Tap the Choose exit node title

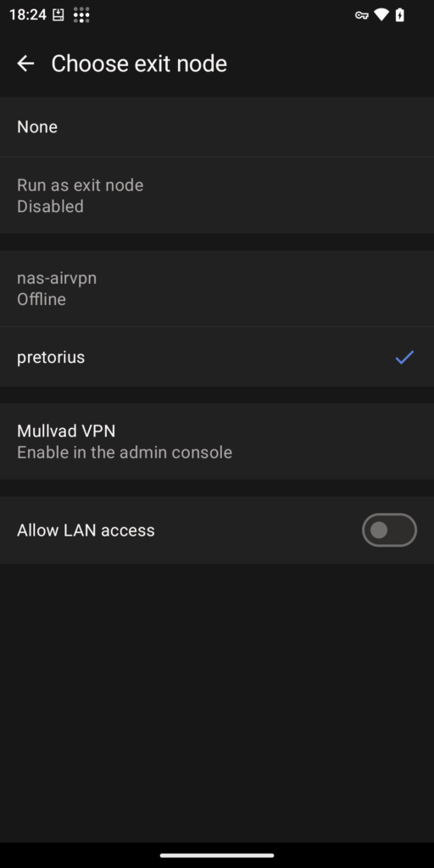[139, 64]
